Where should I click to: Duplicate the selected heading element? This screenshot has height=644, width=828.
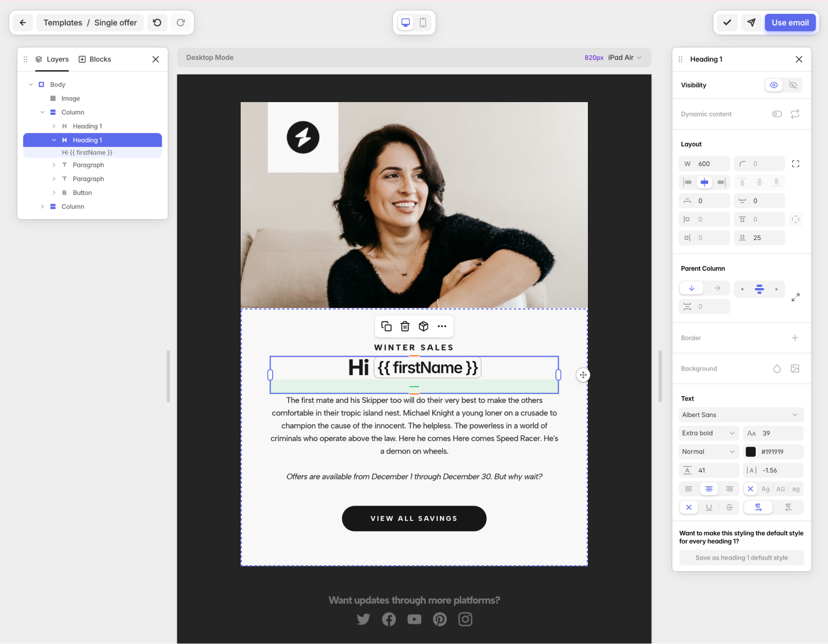tap(386, 327)
